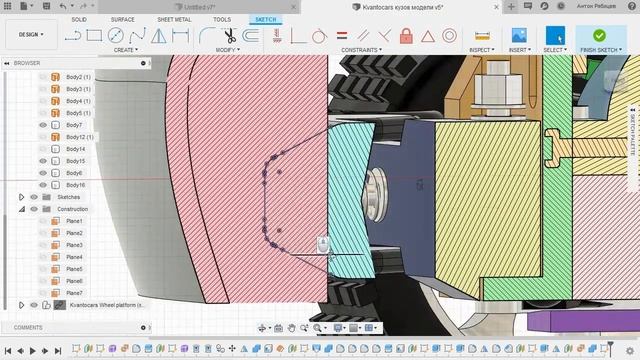The height and width of the screenshot is (360, 640).
Task: Apply the Coincident constraint
Action: [x=298, y=36]
